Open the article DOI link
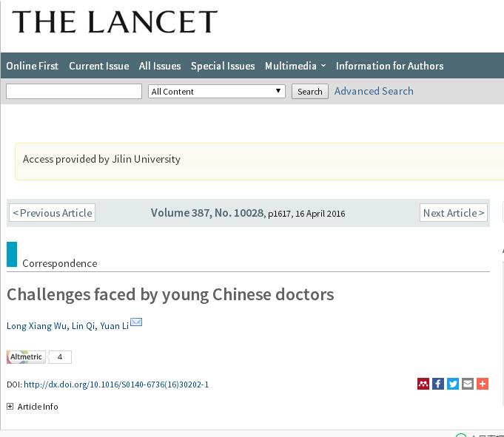 (x=116, y=385)
